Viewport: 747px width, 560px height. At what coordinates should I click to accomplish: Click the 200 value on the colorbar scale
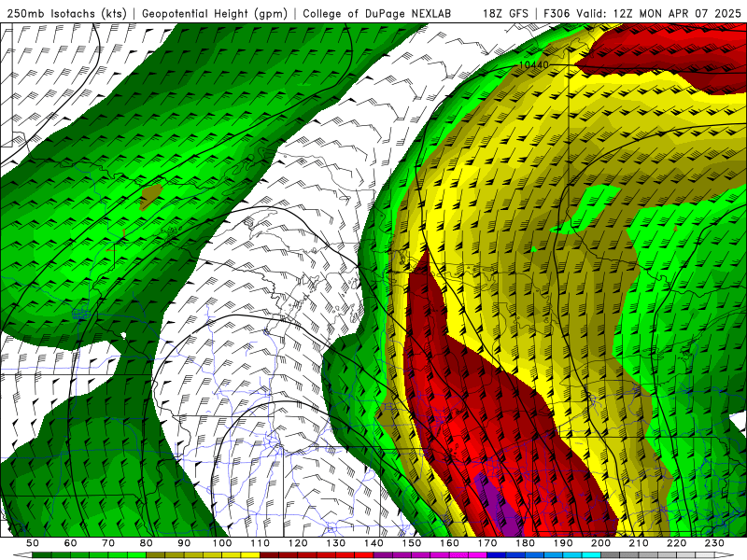[600, 543]
